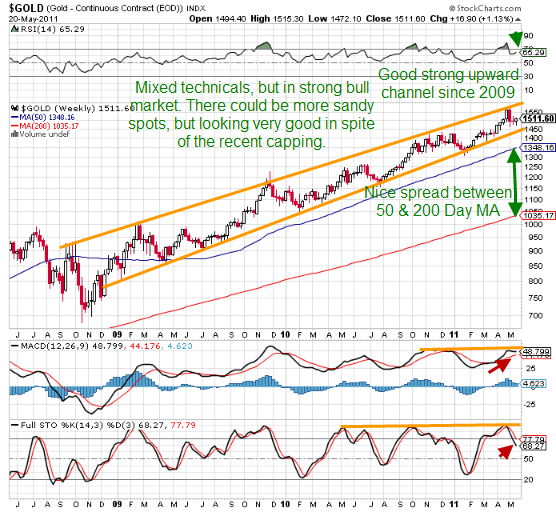Click the Close value 1511.60 in header
The height and width of the screenshot is (513, 556).
point(410,19)
